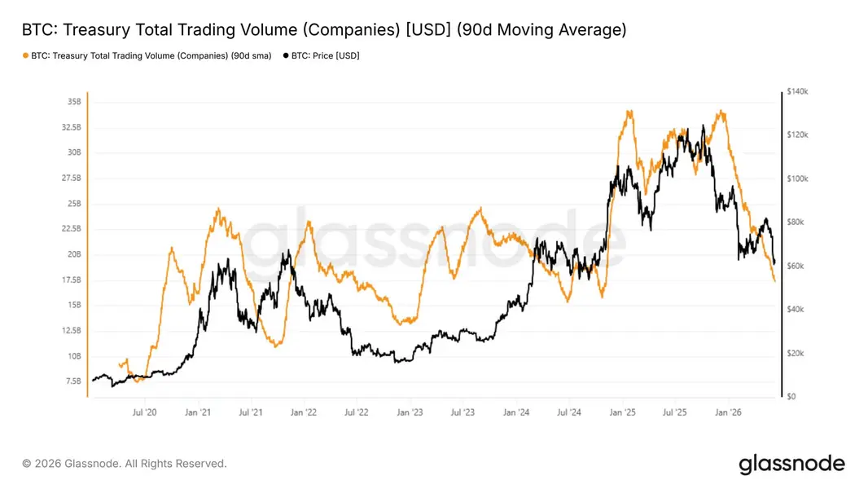
Task: Select the Jan '24 x-axis label
Action: point(516,412)
